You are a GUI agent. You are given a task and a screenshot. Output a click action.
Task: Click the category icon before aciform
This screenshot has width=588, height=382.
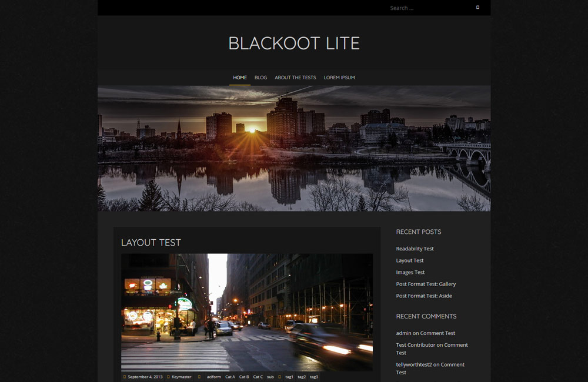pos(199,377)
